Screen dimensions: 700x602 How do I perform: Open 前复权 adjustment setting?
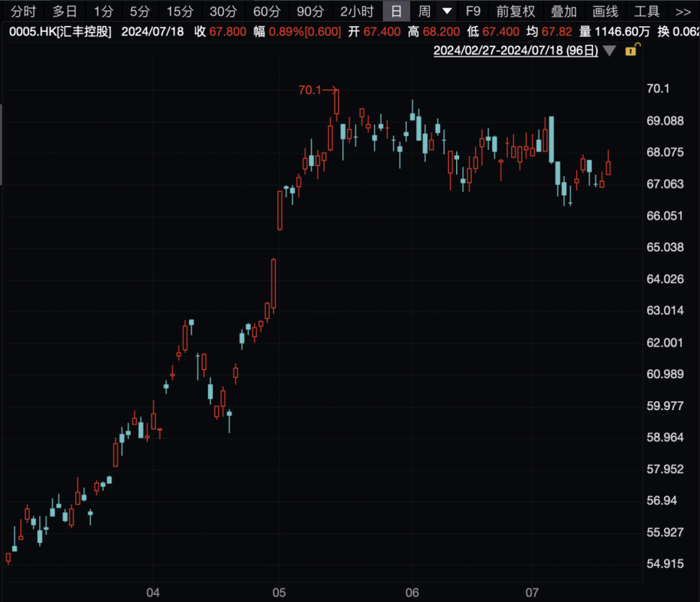click(516, 11)
